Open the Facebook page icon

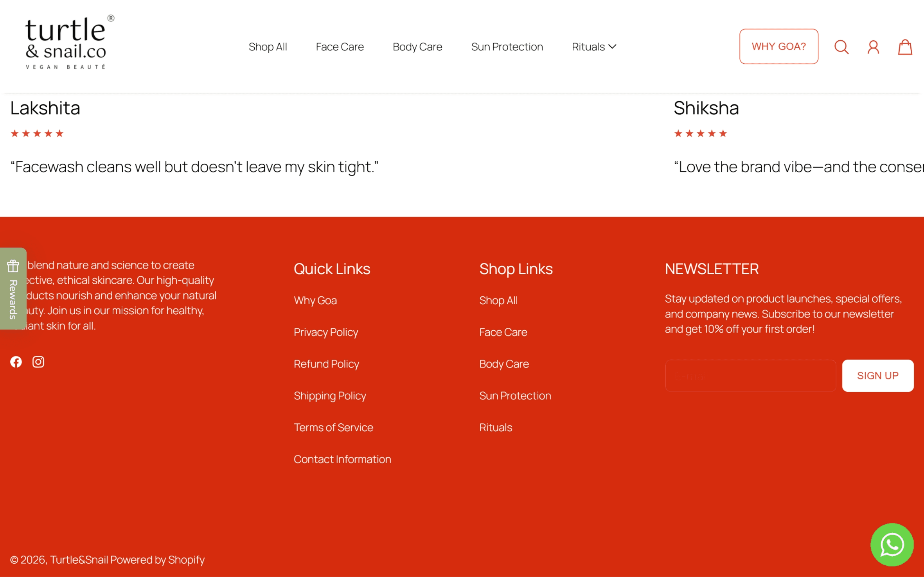pos(16,362)
